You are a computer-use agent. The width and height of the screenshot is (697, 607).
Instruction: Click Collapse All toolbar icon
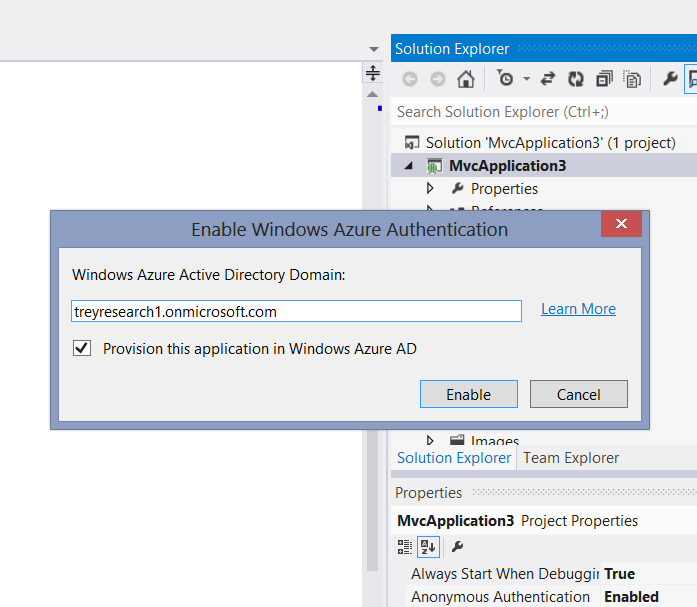tap(604, 79)
